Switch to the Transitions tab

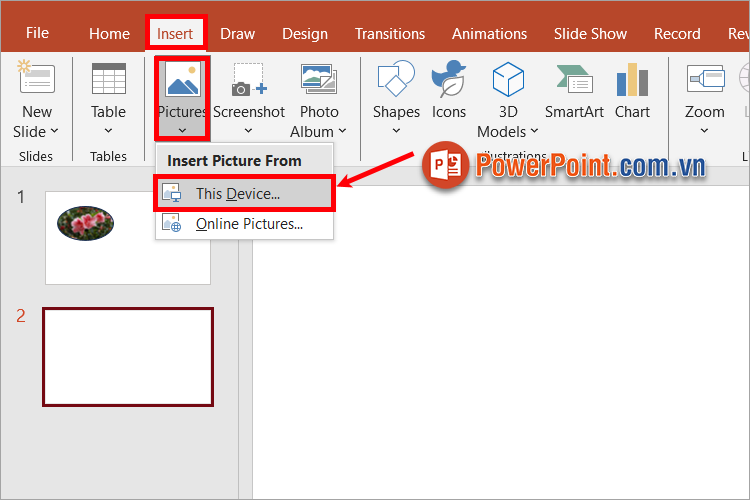391,33
